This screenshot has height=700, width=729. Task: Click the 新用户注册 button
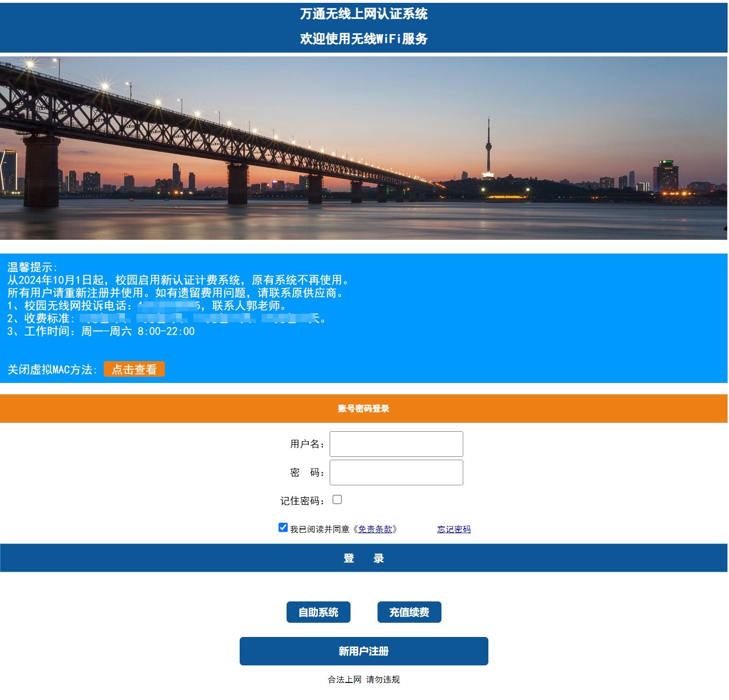point(364,652)
